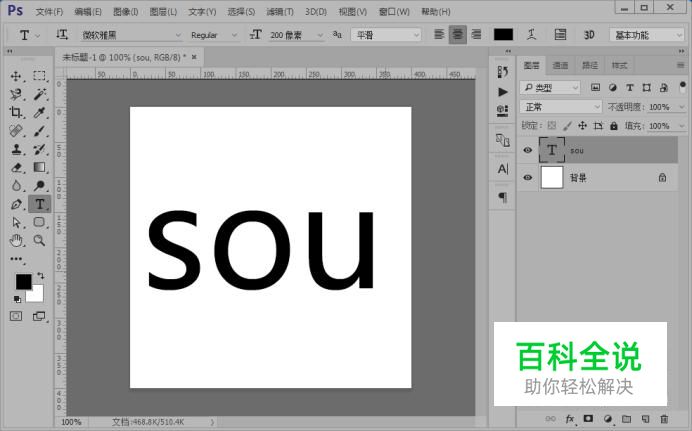
Task: Align text right
Action: [x=477, y=34]
